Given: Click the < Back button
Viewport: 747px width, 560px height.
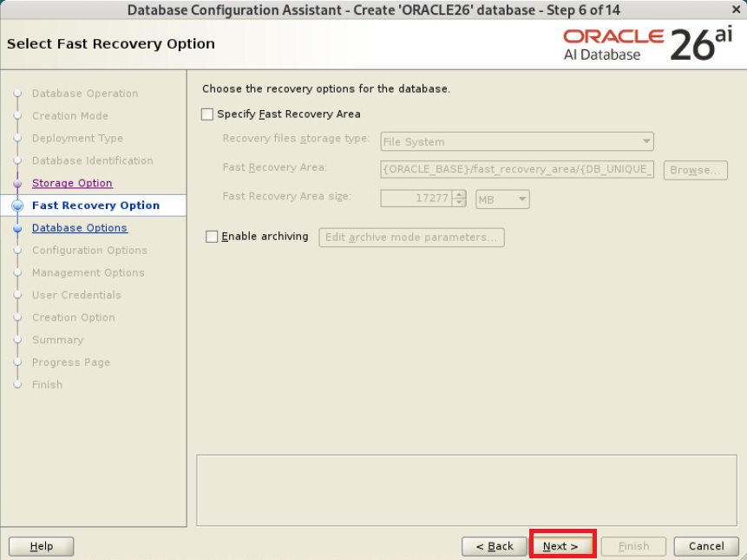Looking at the screenshot, I should tap(495, 546).
